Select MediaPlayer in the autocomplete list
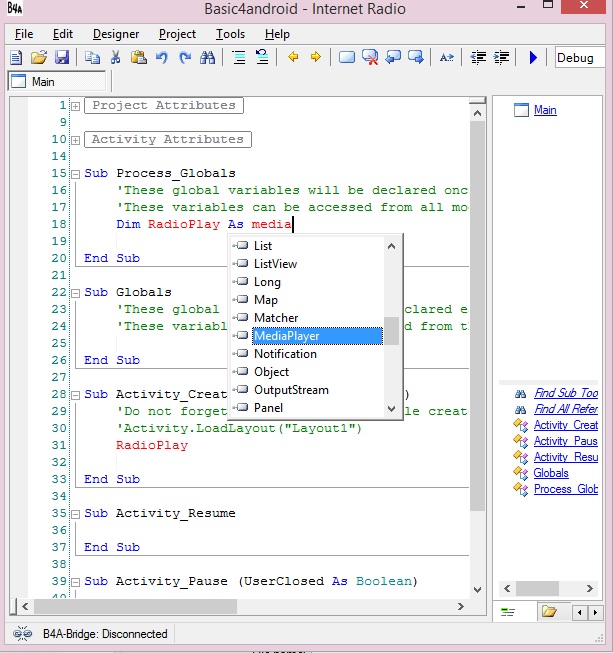Viewport: 613px width, 653px height. 286,336
